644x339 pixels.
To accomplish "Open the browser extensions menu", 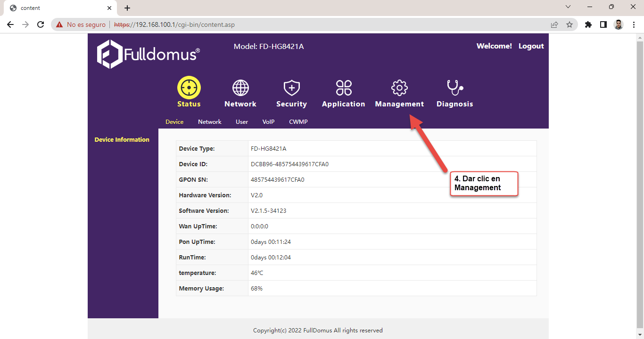I will tap(588, 24).
